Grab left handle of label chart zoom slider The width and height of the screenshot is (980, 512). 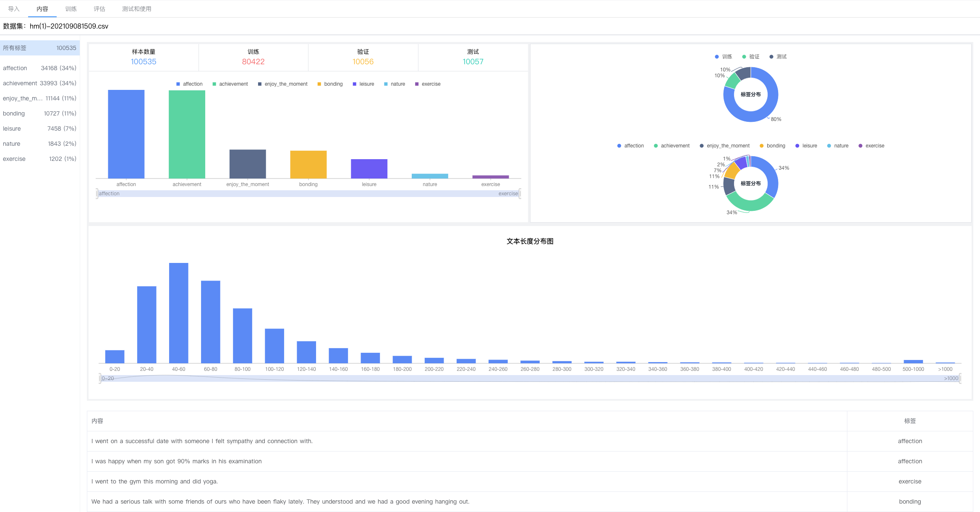click(x=97, y=194)
